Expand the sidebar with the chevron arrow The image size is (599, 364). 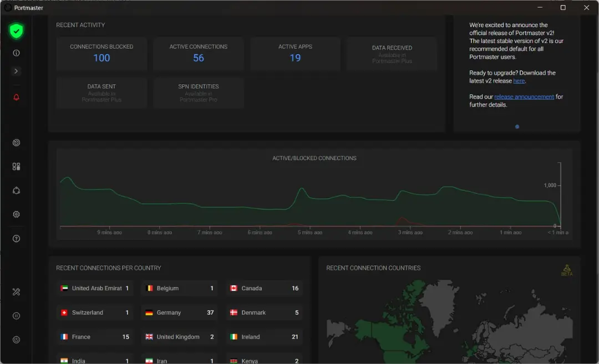(x=16, y=71)
